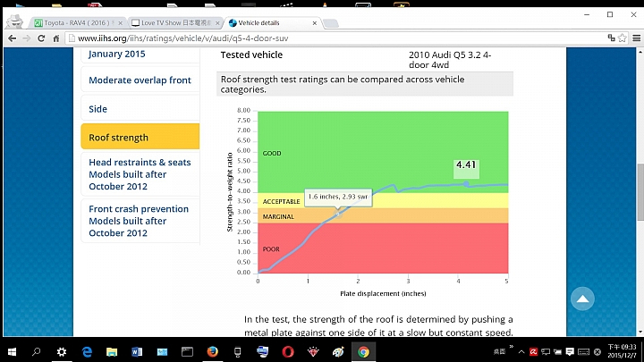
Task: Open Microsoft Word from taskbar
Action: tap(137, 352)
